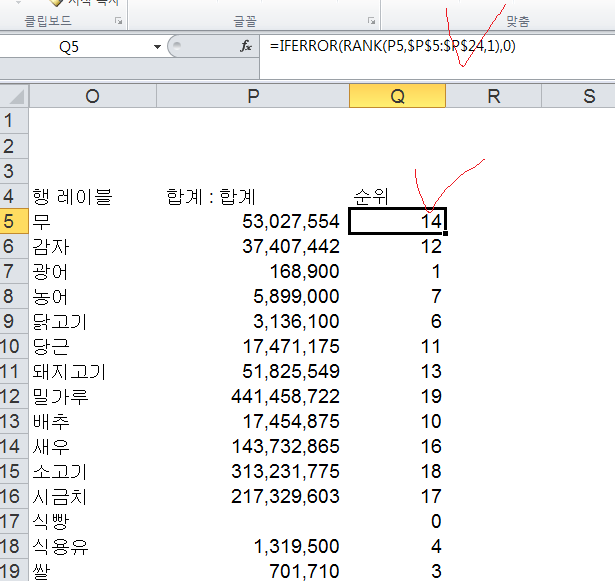
Task: Click the select-all corner triangle
Action: point(15,96)
